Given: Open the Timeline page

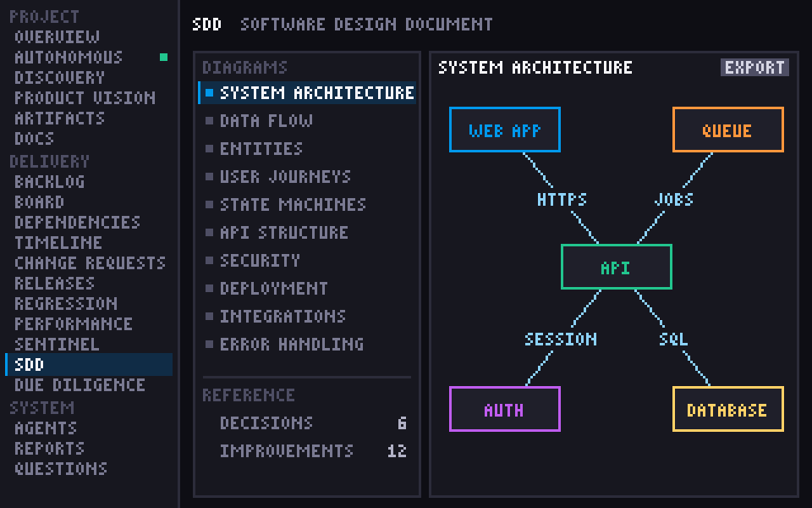Looking at the screenshot, I should 58,242.
